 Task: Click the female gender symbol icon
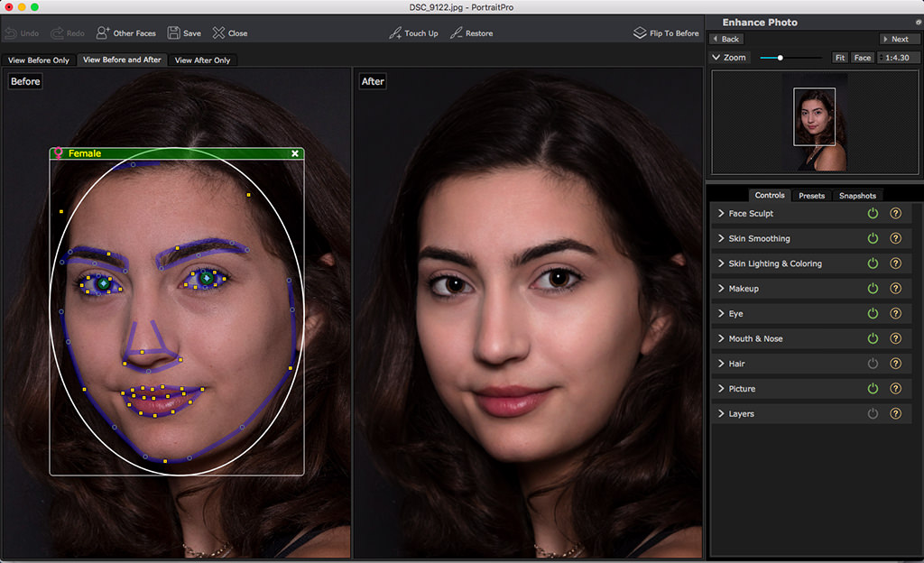[59, 153]
